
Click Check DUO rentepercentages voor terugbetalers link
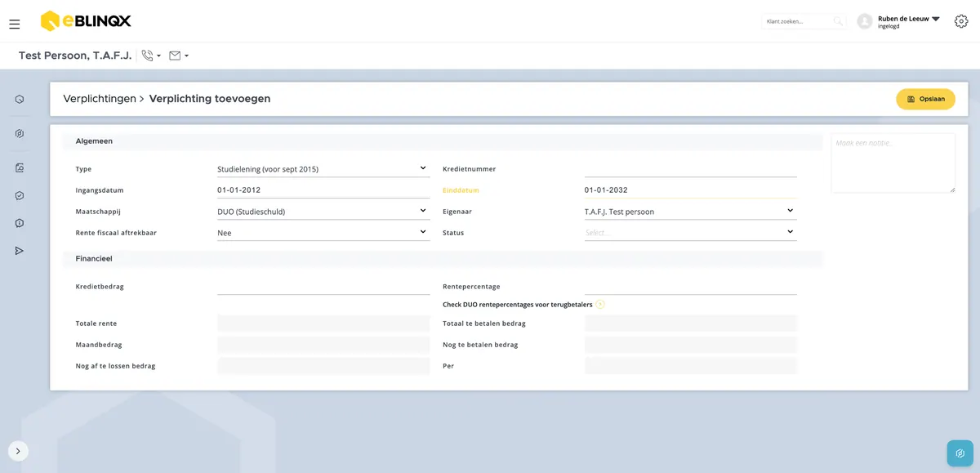pos(518,305)
